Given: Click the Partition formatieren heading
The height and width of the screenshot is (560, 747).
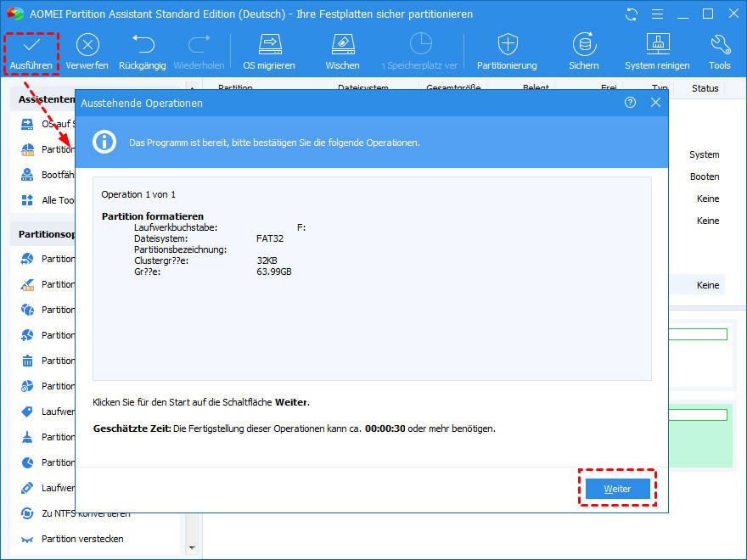Looking at the screenshot, I should pos(153,216).
